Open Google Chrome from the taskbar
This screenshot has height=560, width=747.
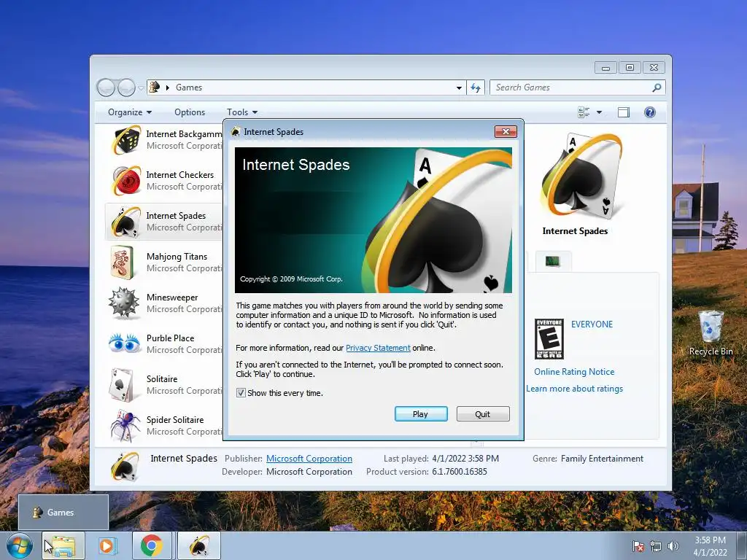[152, 546]
